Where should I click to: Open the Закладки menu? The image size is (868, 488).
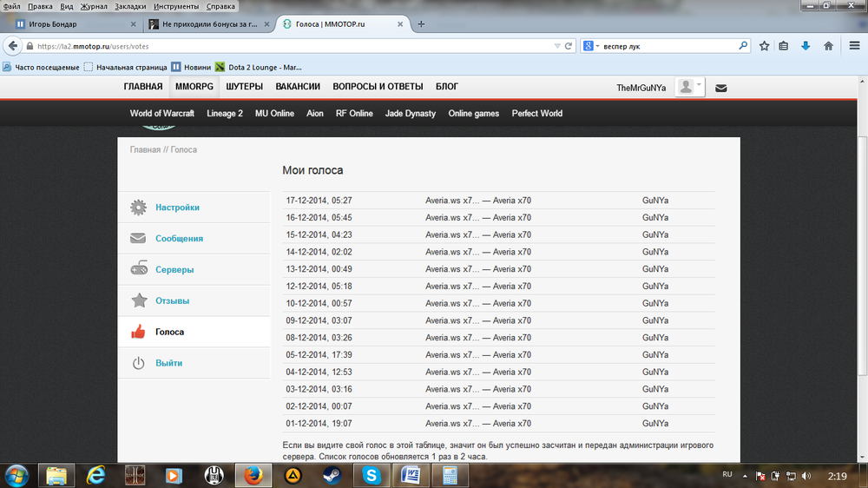pyautogui.click(x=130, y=6)
